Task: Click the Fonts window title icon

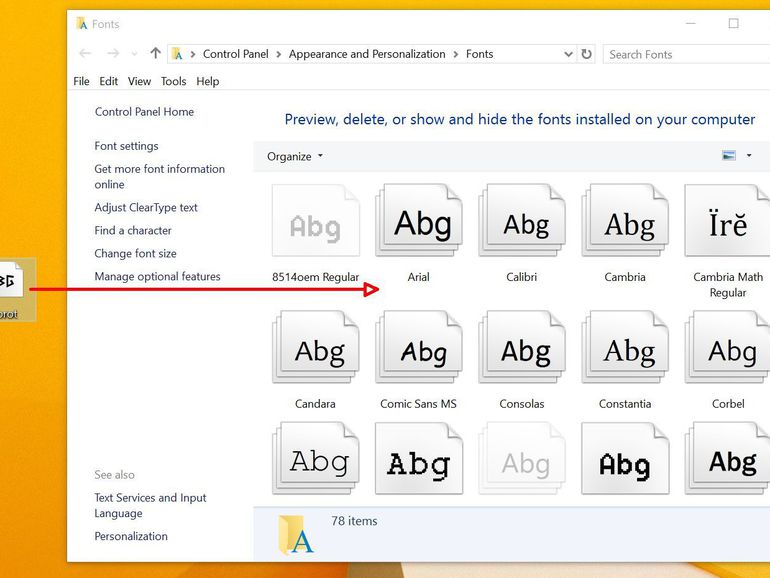Action: (x=82, y=24)
